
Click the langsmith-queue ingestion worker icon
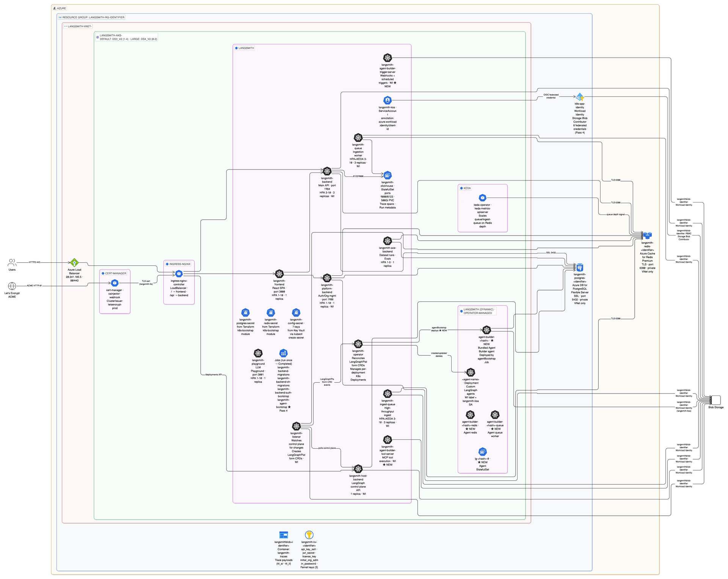(358, 138)
